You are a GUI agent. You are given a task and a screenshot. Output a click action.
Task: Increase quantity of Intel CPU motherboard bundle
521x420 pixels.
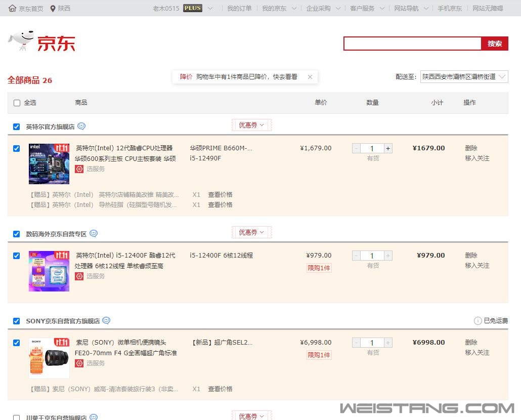[x=388, y=148]
